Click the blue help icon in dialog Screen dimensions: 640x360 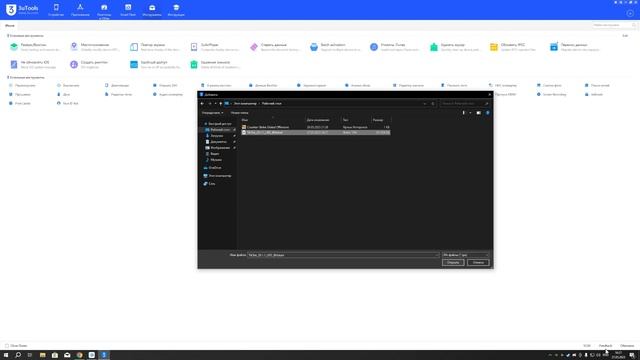tap(487, 113)
